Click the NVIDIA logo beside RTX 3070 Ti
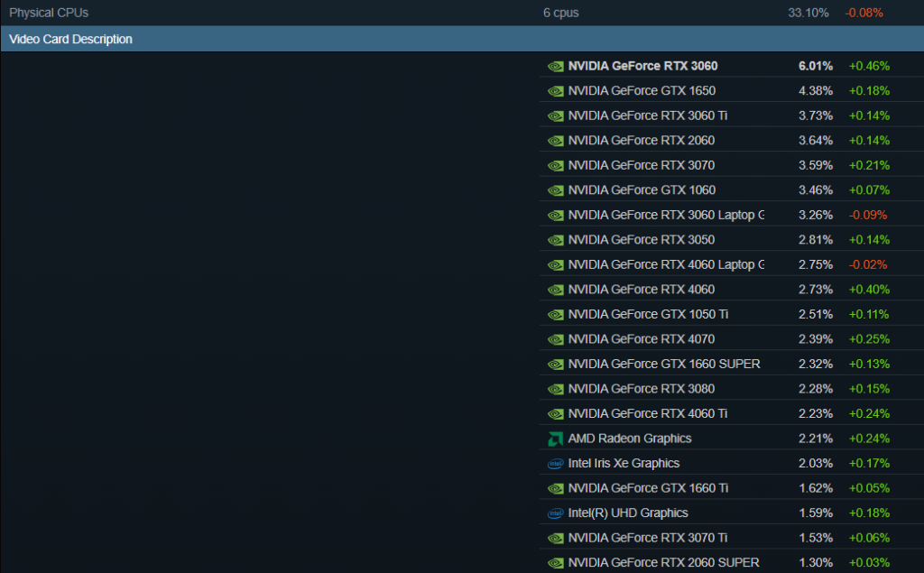Image resolution: width=924 pixels, height=573 pixels. pos(555,538)
